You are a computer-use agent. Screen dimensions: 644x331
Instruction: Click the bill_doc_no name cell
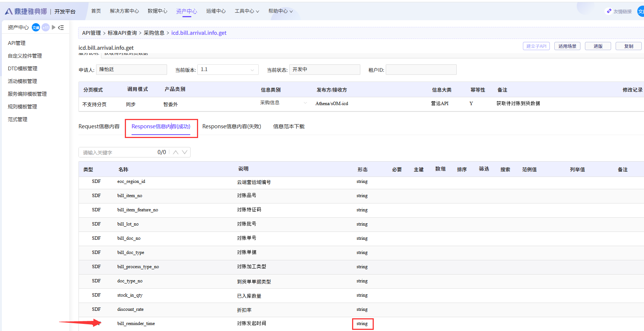129,238
